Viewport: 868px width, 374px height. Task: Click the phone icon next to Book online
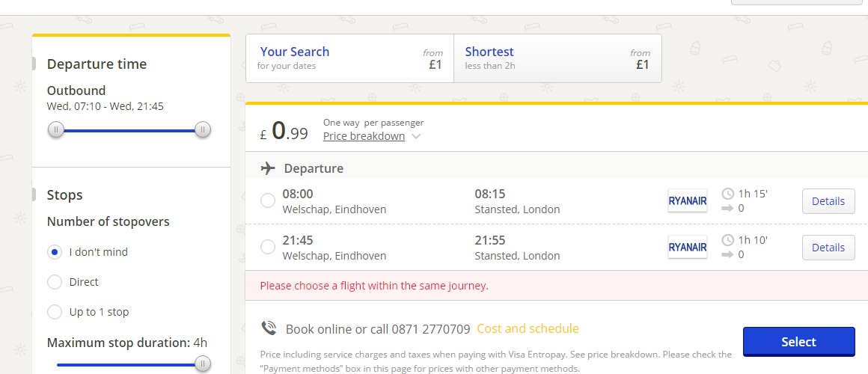point(269,328)
